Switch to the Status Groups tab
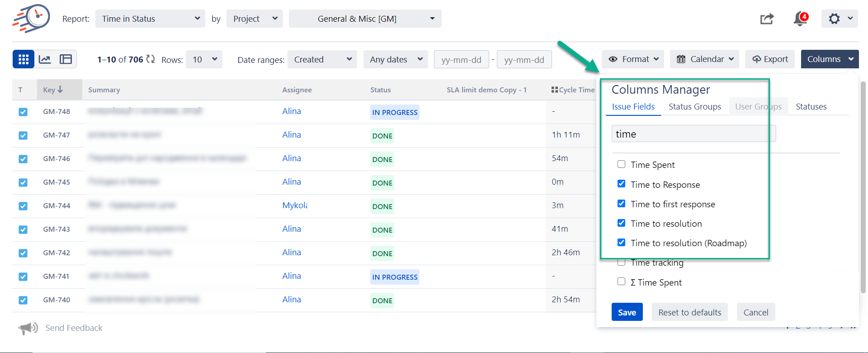 click(x=695, y=107)
